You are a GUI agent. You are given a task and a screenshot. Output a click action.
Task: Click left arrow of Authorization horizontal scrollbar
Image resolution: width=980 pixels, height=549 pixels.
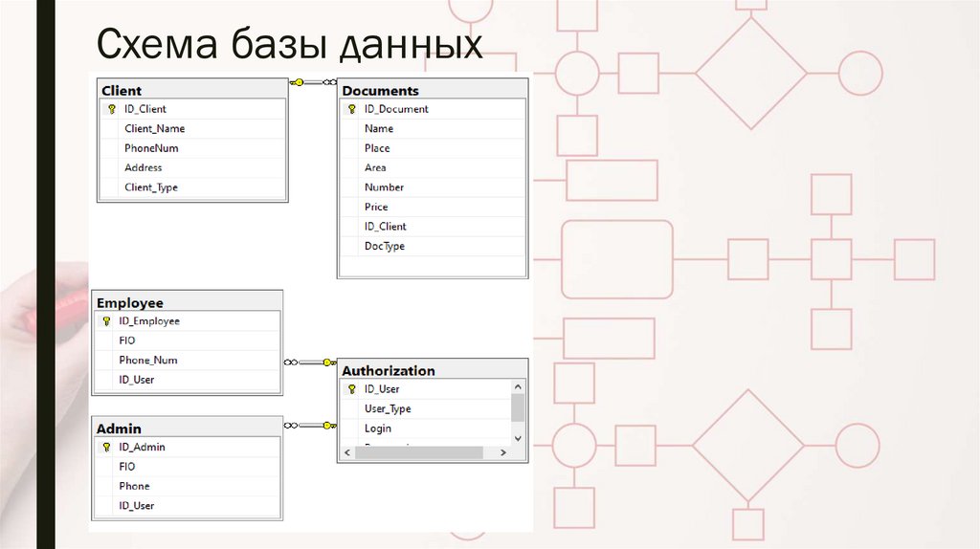coord(347,452)
